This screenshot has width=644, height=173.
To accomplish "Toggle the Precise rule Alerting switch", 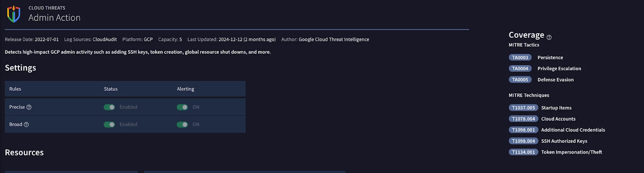I will pos(182,107).
